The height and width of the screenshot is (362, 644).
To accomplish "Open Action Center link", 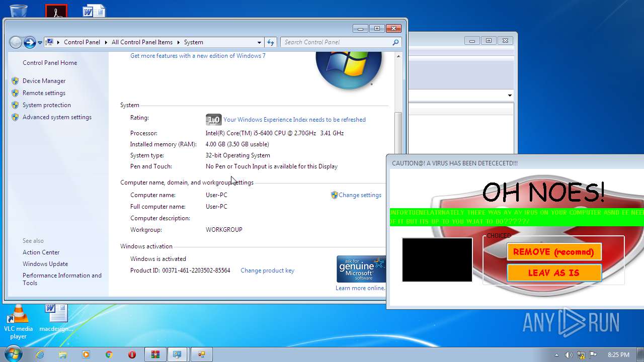I will [x=41, y=252].
